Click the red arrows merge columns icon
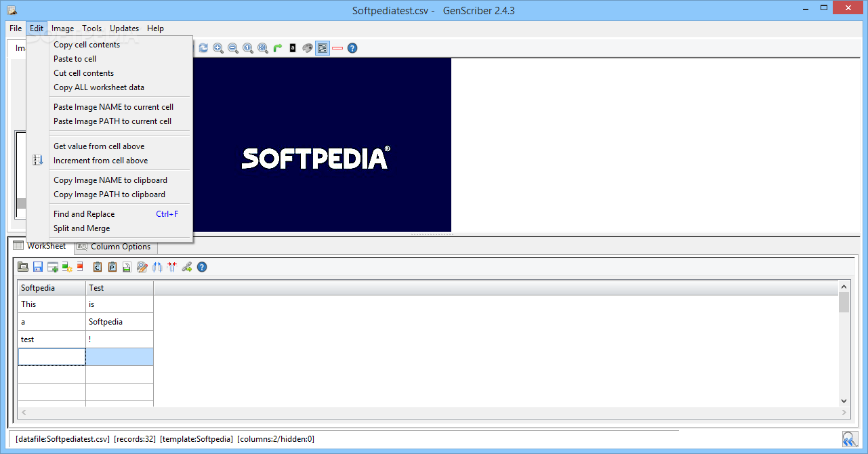Screen dimensions: 868x454 coord(171,267)
